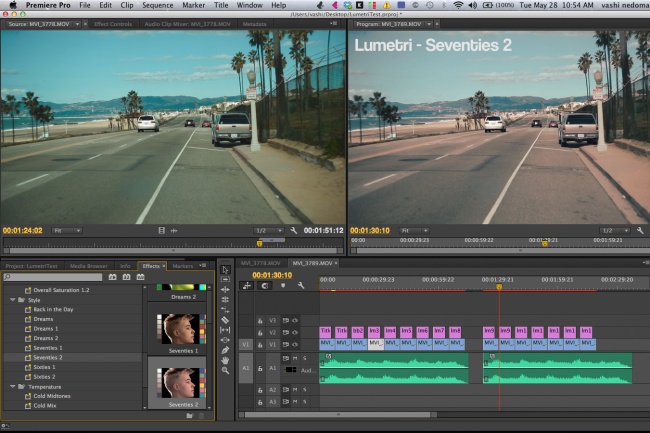Open the Wi-Fi status menu bar icon
Screen dimensions: 650x433
coord(458,5)
